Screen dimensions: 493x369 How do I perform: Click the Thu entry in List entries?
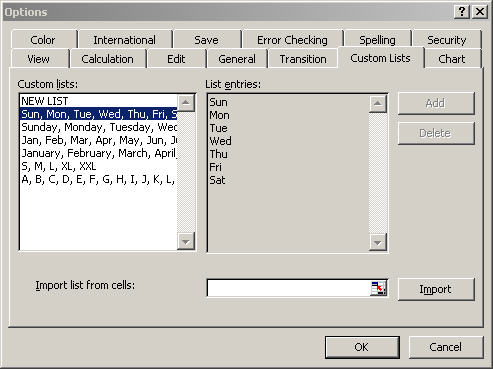[x=218, y=154]
